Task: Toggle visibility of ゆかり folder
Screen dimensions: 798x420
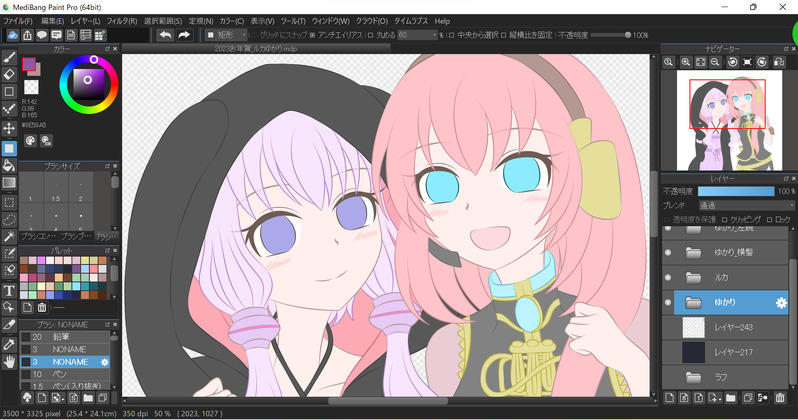Action: pyautogui.click(x=668, y=302)
